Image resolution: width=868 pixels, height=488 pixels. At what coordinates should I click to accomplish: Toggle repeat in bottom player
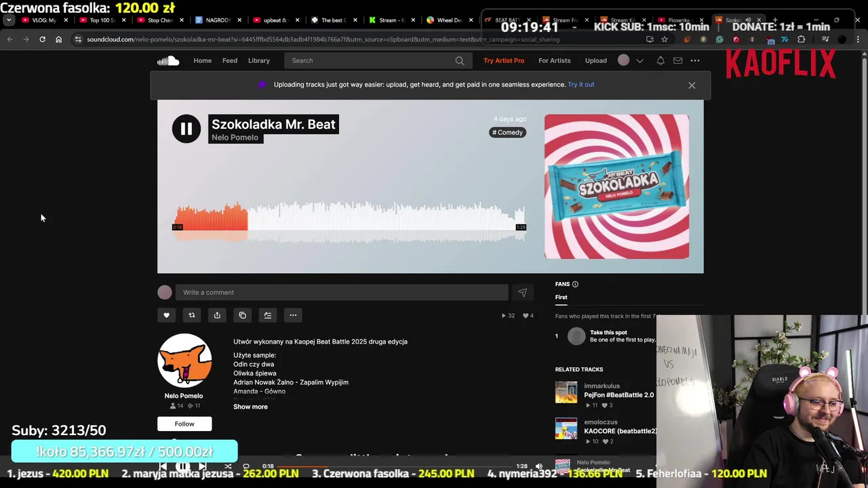point(246,466)
